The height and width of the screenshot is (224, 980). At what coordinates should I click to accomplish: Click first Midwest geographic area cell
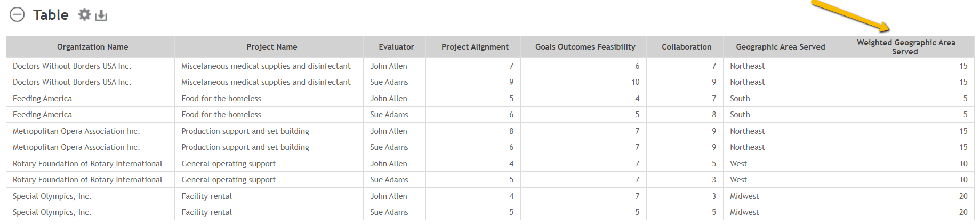pyautogui.click(x=744, y=196)
